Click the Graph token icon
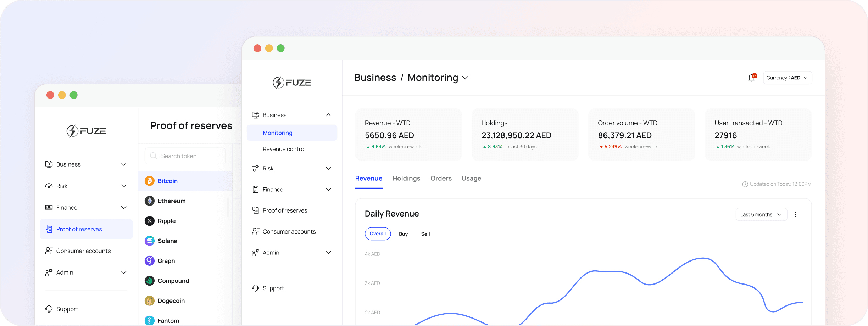This screenshot has height=326, width=868. coord(150,261)
